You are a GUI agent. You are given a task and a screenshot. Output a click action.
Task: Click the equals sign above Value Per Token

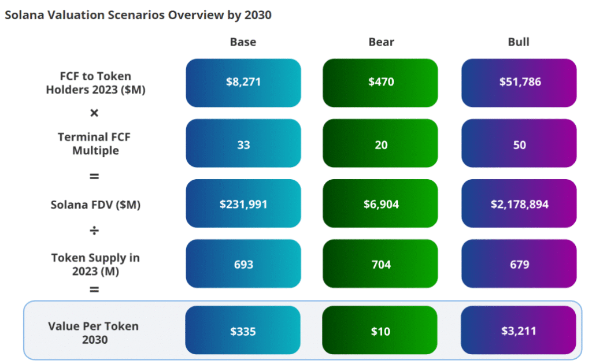(94, 289)
